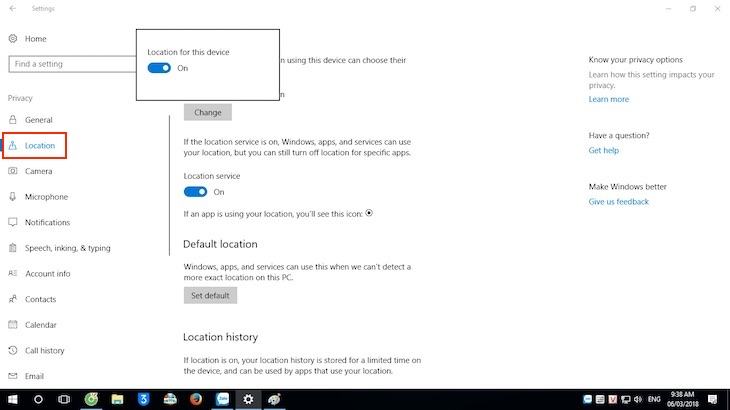Image resolution: width=730 pixels, height=410 pixels.
Task: Launch Firefox from the taskbar
Action: click(x=196, y=399)
